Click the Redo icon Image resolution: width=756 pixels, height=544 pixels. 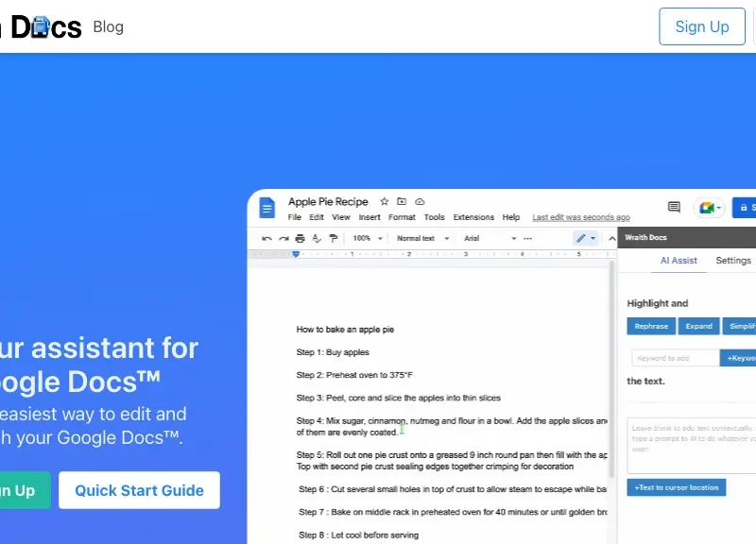coord(284,238)
